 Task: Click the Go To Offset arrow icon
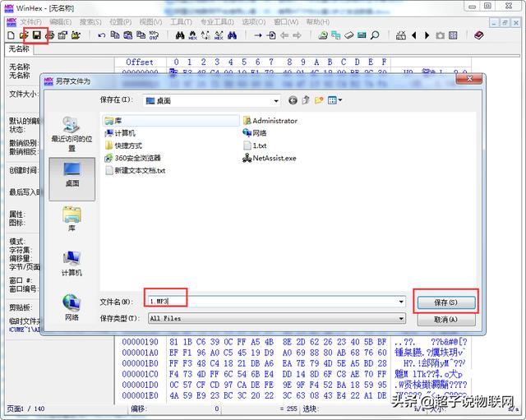[x=258, y=35]
